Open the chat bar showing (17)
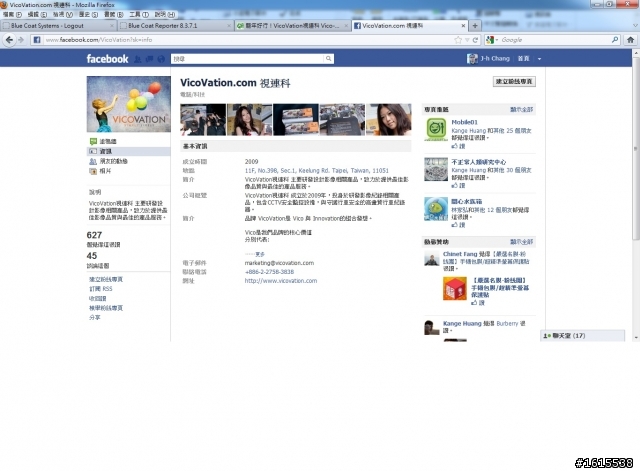The image size is (640, 471). tap(582, 335)
